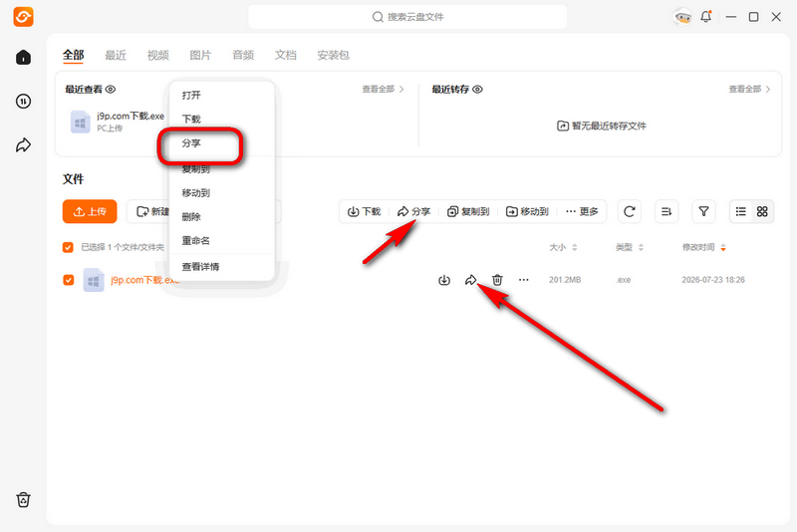Screen dimensions: 797x532
Task: Select the j9p.com下载.exe file name in list
Action: pos(144,280)
